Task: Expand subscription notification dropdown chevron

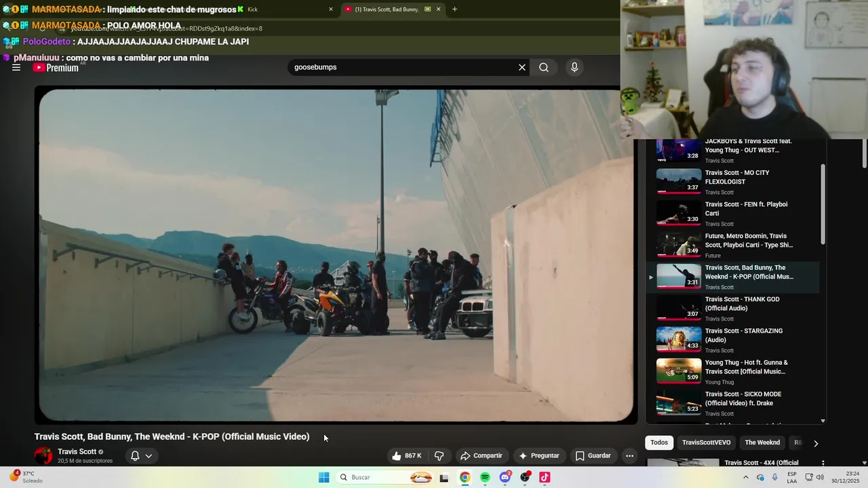Action: pos(149,455)
